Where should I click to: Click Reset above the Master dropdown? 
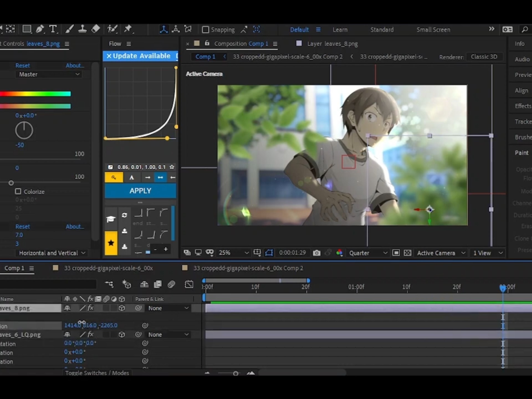pos(22,66)
